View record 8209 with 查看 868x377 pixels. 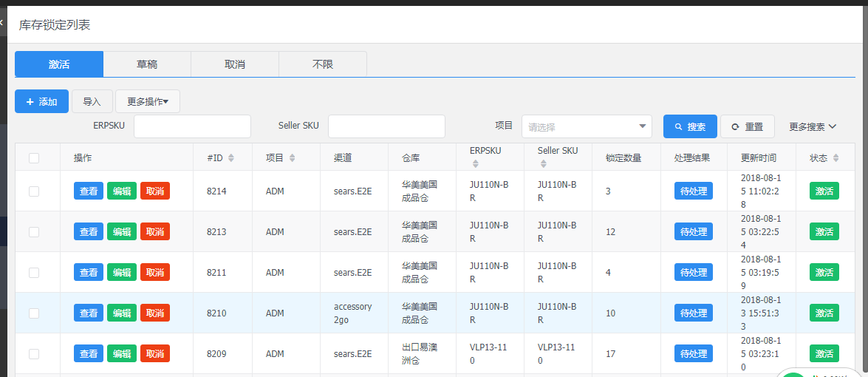click(89, 354)
